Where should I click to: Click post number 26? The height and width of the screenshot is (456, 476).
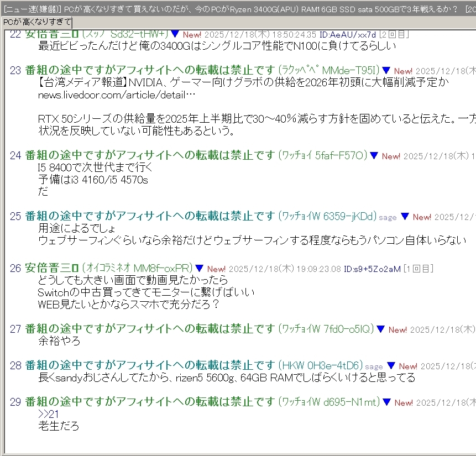(x=15, y=269)
